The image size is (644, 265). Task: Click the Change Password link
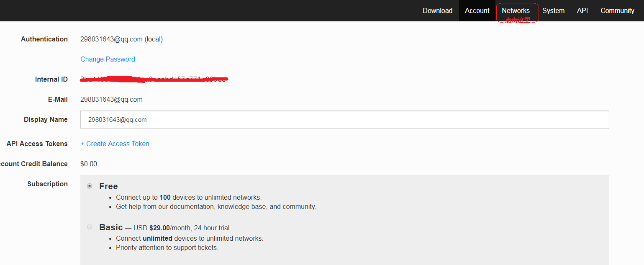pos(108,59)
